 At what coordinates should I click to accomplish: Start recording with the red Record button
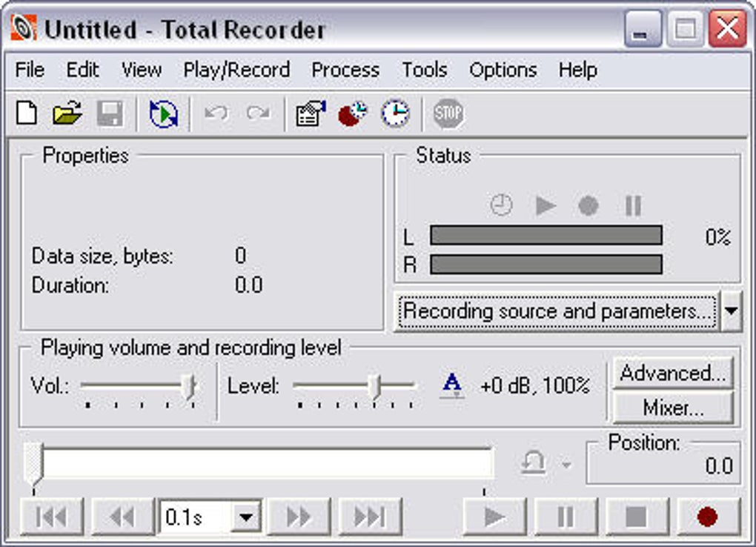(708, 517)
